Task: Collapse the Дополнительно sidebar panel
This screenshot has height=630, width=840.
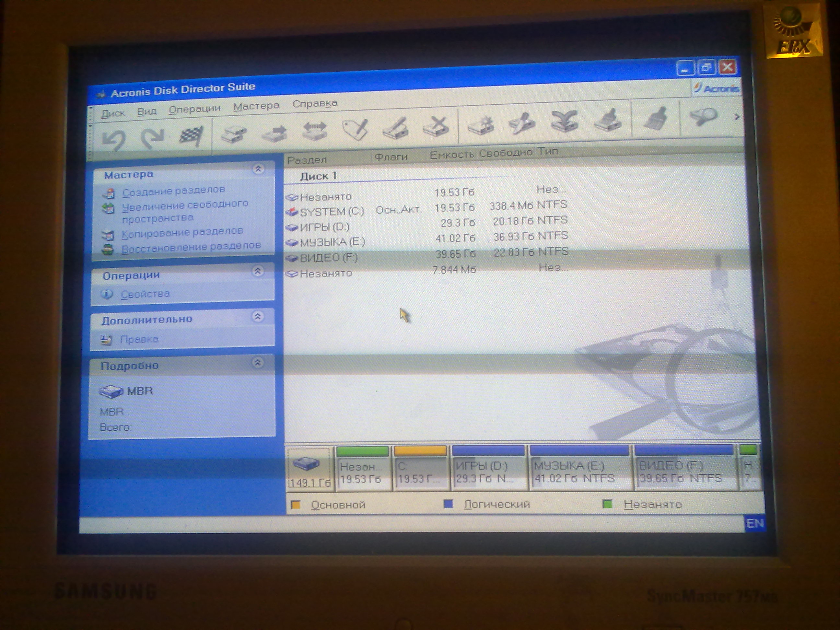Action: [258, 316]
